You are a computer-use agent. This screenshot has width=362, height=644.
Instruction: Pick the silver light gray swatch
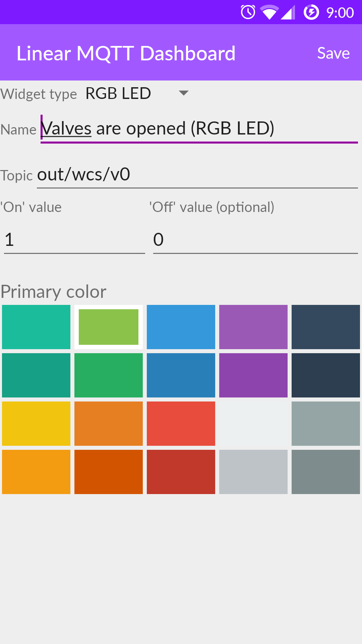pyautogui.click(x=253, y=472)
